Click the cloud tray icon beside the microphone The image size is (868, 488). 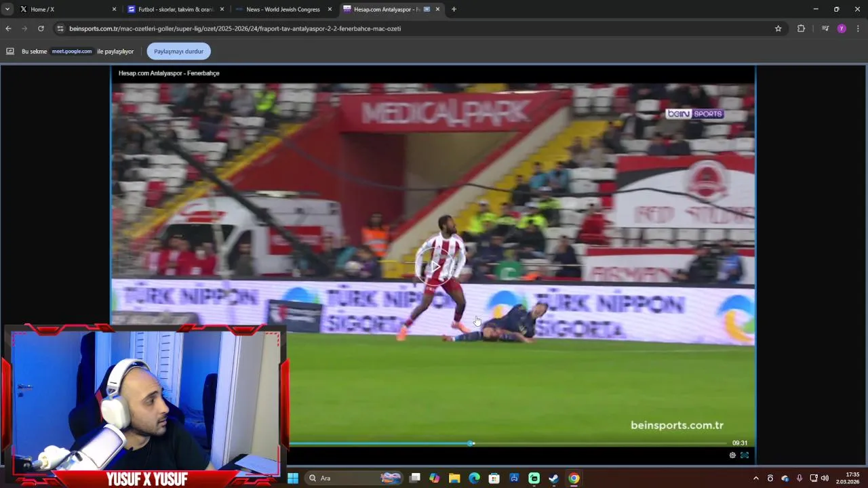785,479
